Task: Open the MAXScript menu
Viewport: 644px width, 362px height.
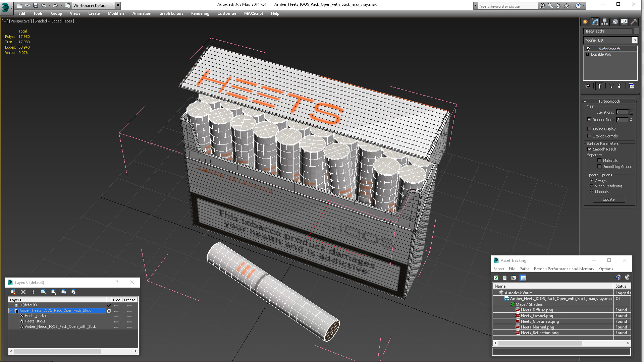Action: (x=254, y=13)
